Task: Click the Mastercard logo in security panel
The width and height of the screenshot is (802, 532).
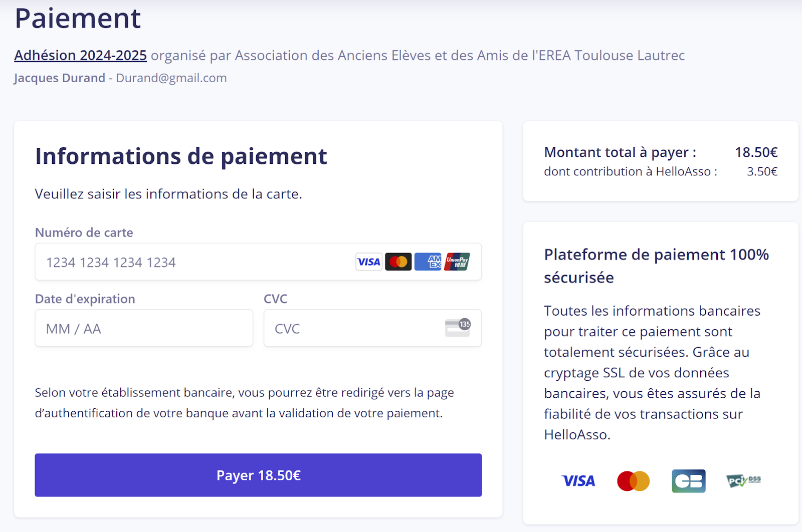Action: tap(634, 481)
